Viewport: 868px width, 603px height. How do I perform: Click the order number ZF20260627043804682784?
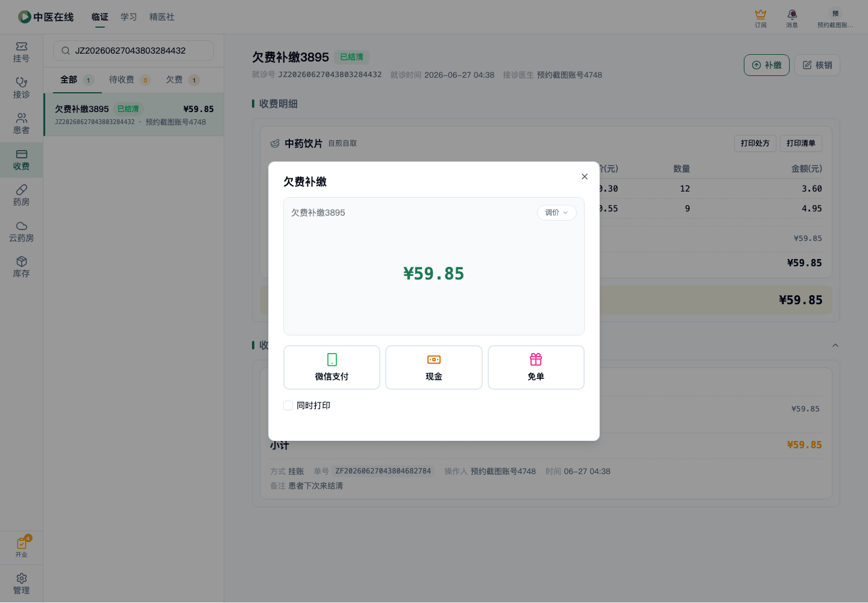click(383, 471)
